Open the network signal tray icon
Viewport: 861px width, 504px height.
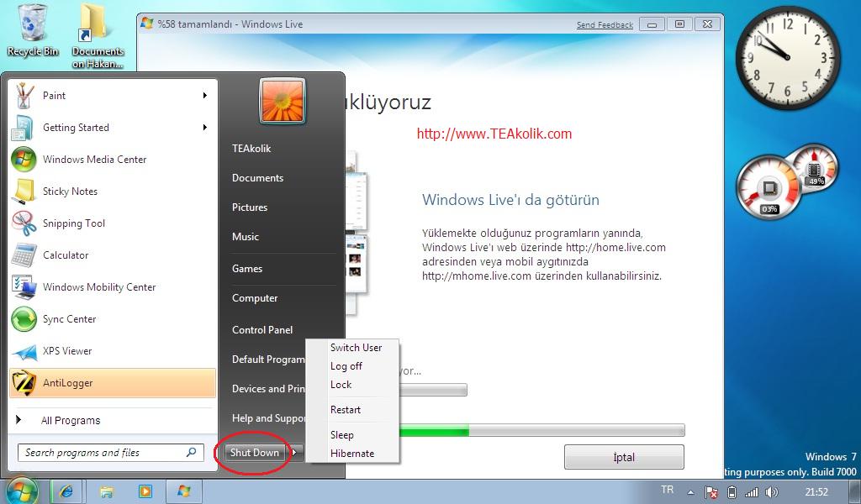[751, 492]
